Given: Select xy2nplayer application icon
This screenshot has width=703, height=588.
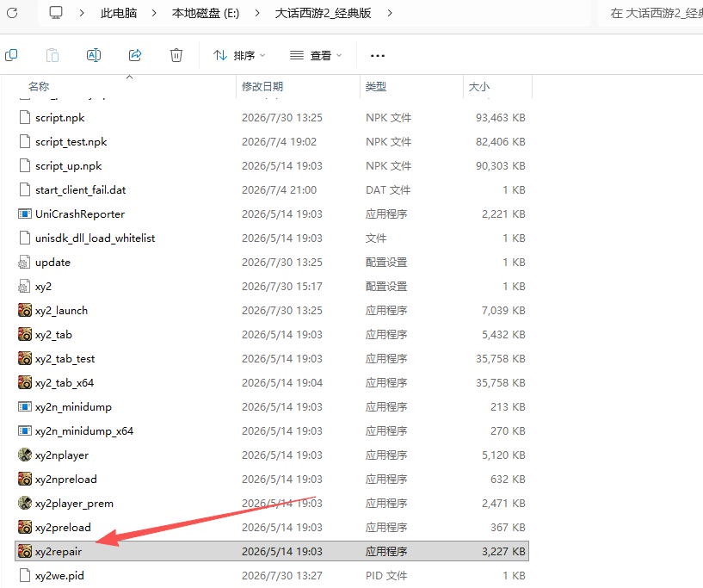Looking at the screenshot, I should point(25,455).
